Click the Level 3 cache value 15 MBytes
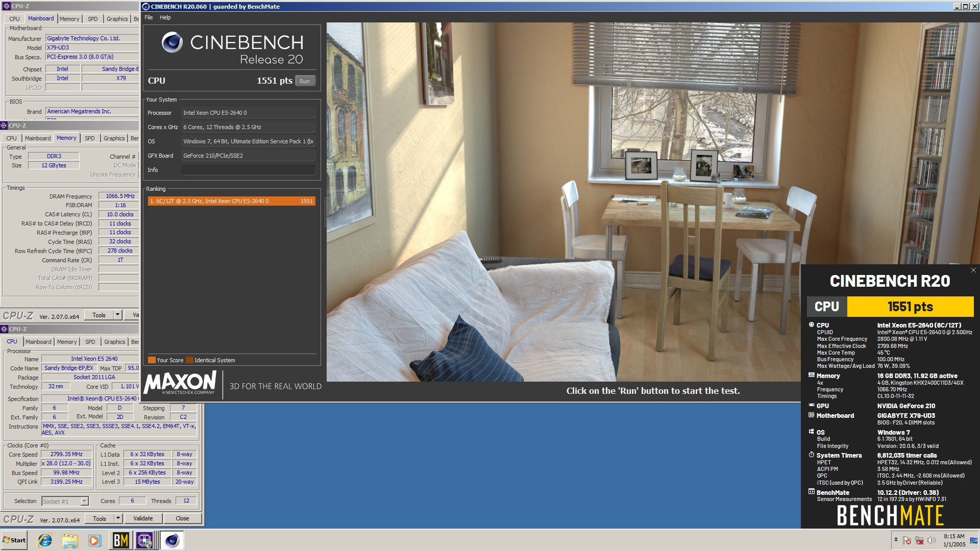This screenshot has height=551, width=980. coord(148,482)
